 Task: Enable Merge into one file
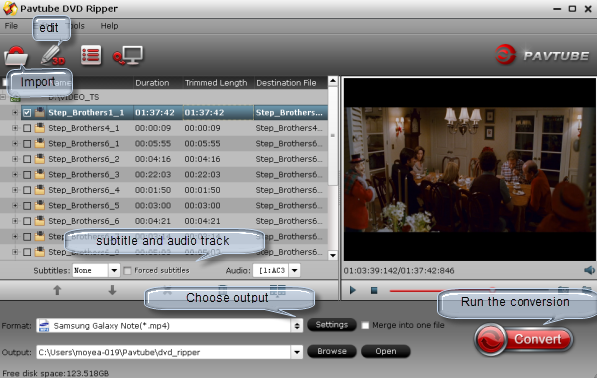[365, 325]
